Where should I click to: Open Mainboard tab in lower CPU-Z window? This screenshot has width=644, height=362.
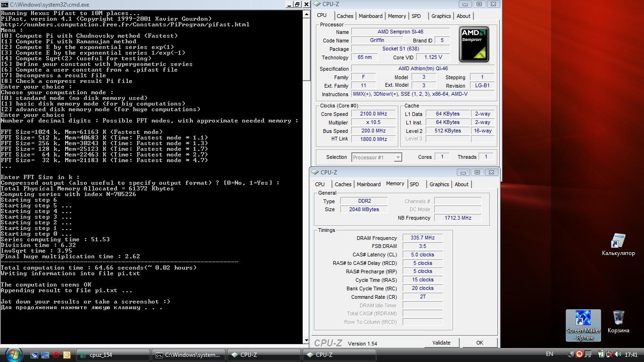click(369, 184)
